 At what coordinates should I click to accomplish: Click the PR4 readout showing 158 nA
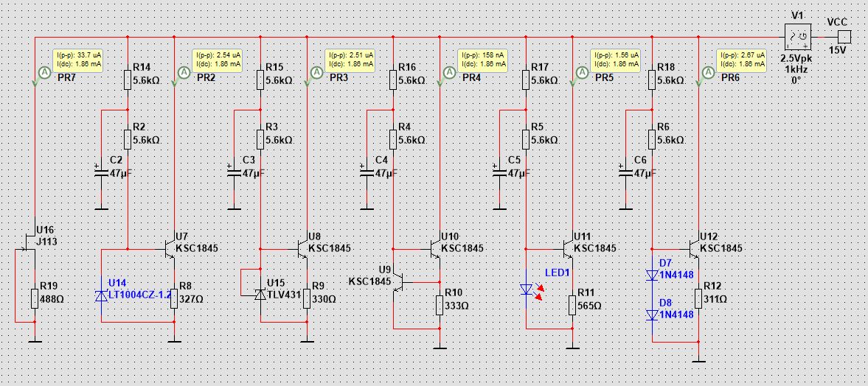(x=483, y=60)
